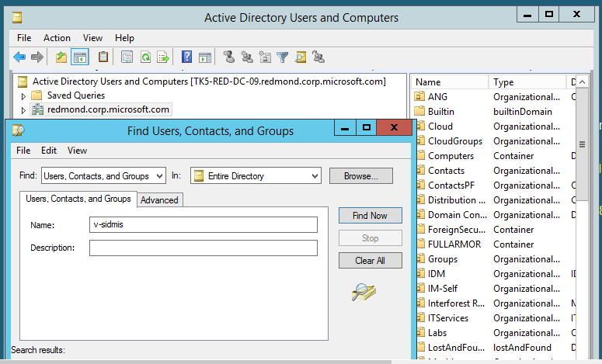Create new organizational unit toolbar icon
Viewport: 602px width, 364px height.
pos(265,57)
